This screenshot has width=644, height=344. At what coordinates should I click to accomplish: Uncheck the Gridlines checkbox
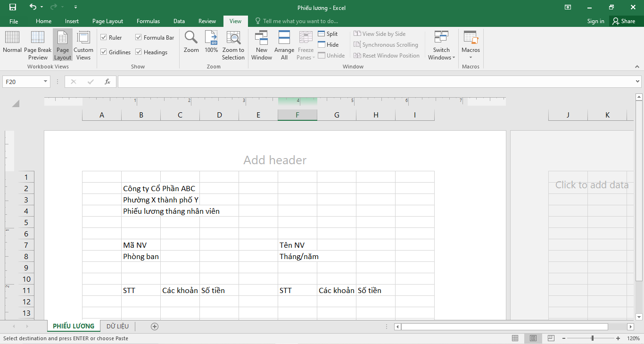116,52
